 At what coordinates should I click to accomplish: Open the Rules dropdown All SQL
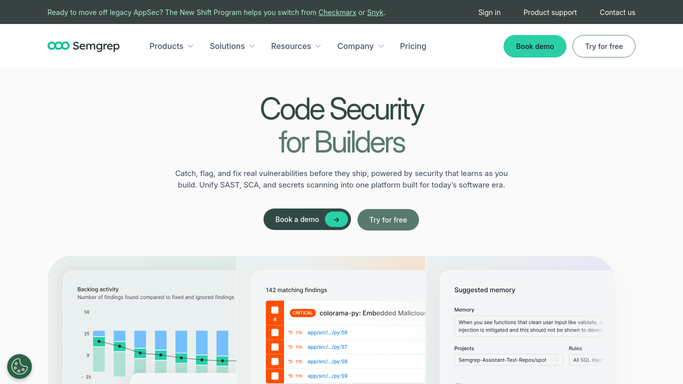[591, 360]
